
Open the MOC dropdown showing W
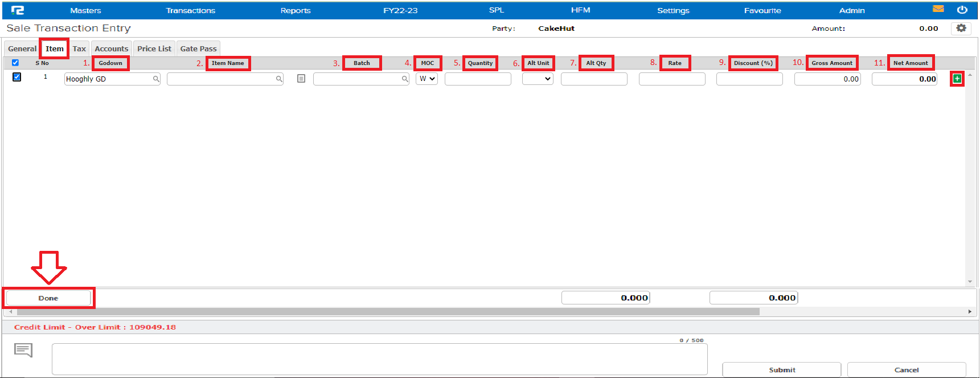pyautogui.click(x=427, y=79)
